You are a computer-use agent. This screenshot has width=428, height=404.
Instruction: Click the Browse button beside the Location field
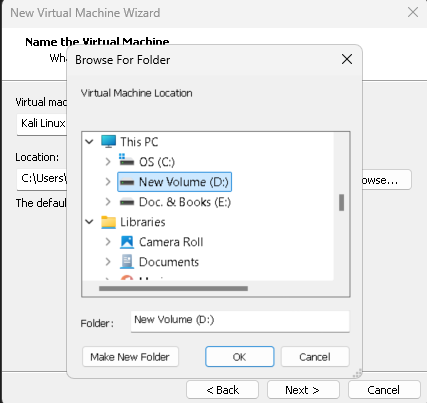[387, 180]
